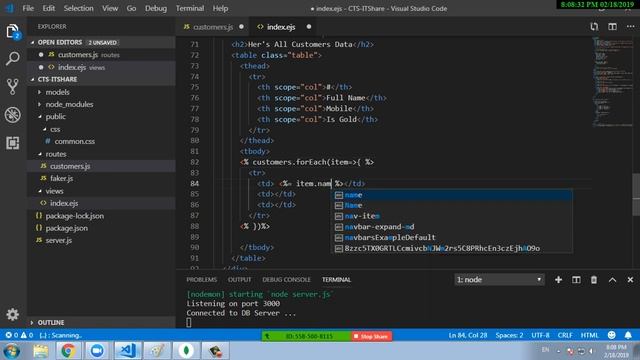Open the 1: node terminal dropdown
The width and height of the screenshot is (640, 360).
point(499,280)
